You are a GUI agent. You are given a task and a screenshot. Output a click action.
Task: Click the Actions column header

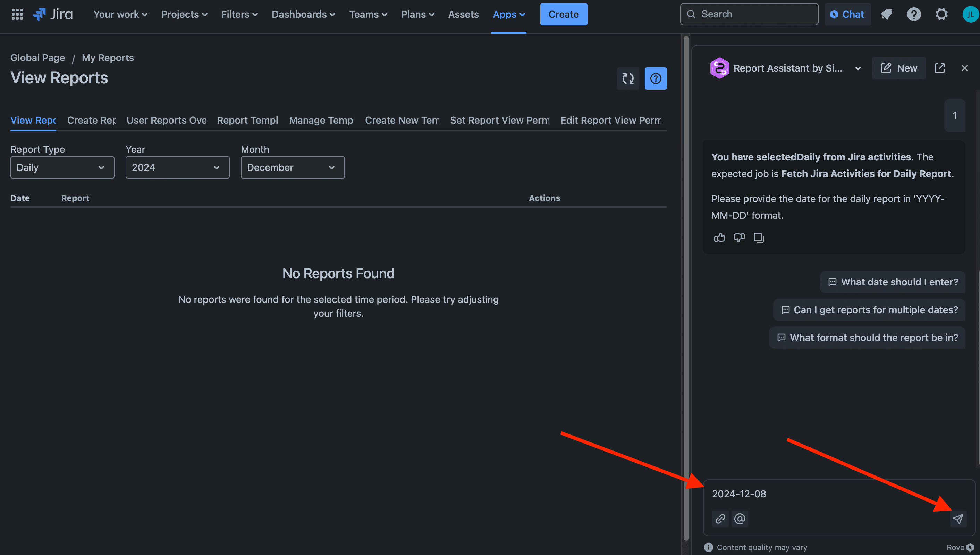[544, 198]
